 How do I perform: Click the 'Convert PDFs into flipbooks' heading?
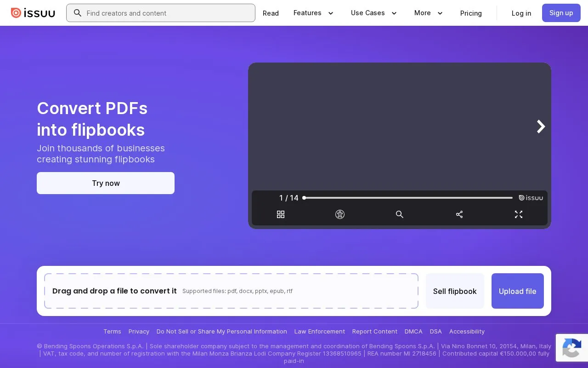92,119
